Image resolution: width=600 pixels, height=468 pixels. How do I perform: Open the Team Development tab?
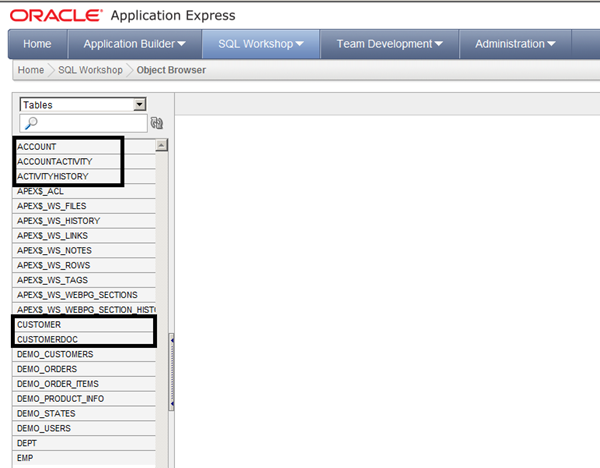pos(390,44)
